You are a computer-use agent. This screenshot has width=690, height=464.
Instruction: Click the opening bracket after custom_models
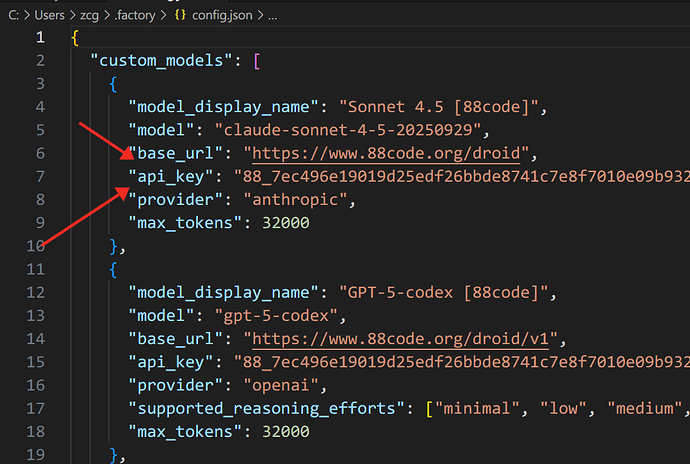(257, 61)
